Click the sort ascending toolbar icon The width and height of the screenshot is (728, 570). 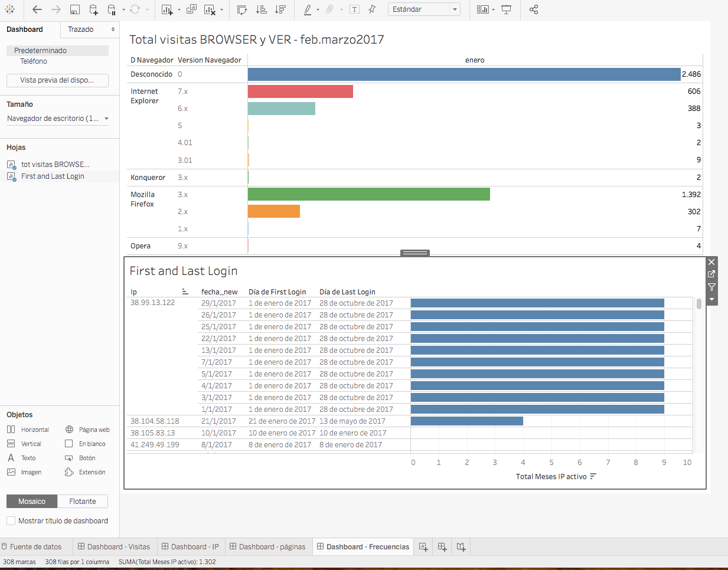260,9
